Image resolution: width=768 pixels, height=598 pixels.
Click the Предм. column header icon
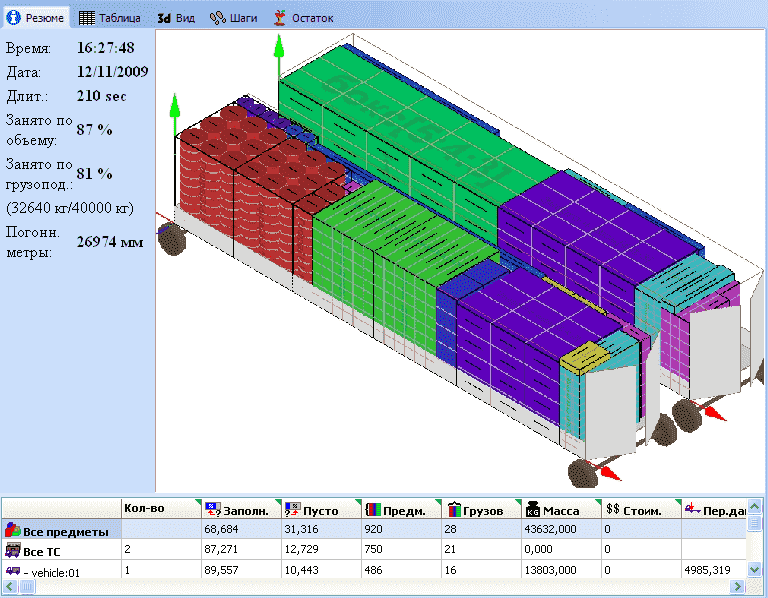(x=373, y=510)
